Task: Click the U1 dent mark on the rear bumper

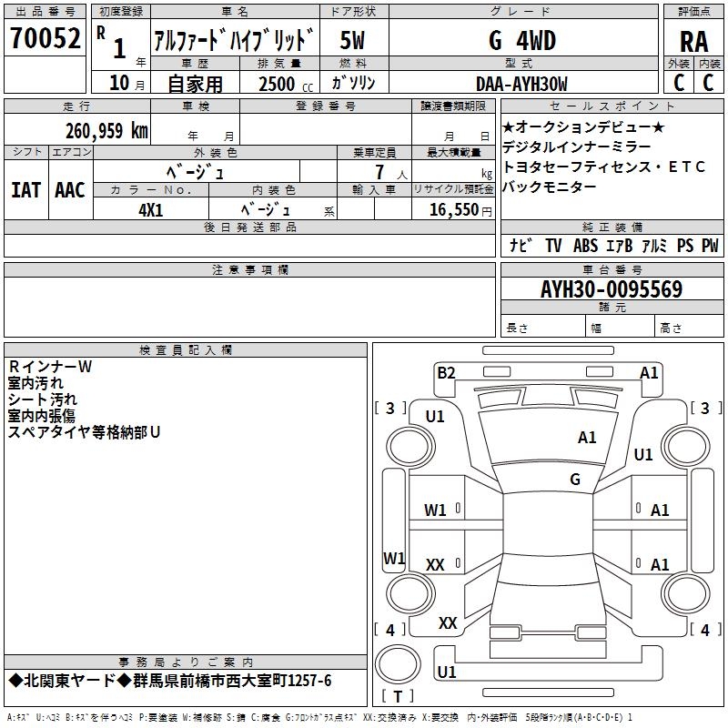Action: coord(447,672)
